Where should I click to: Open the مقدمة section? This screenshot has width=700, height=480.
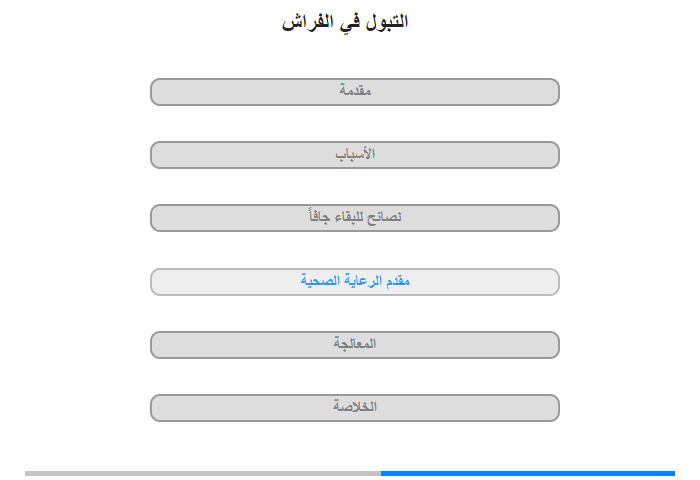[x=354, y=92]
